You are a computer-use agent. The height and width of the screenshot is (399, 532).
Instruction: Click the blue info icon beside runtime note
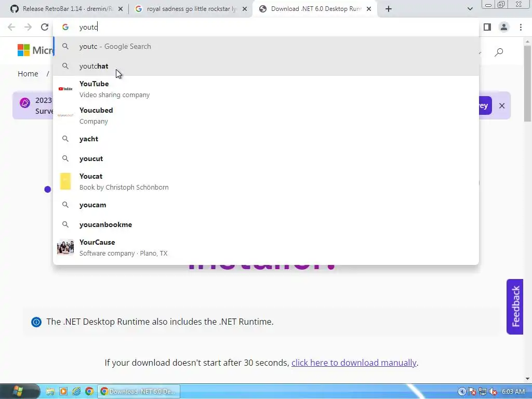coord(36,322)
